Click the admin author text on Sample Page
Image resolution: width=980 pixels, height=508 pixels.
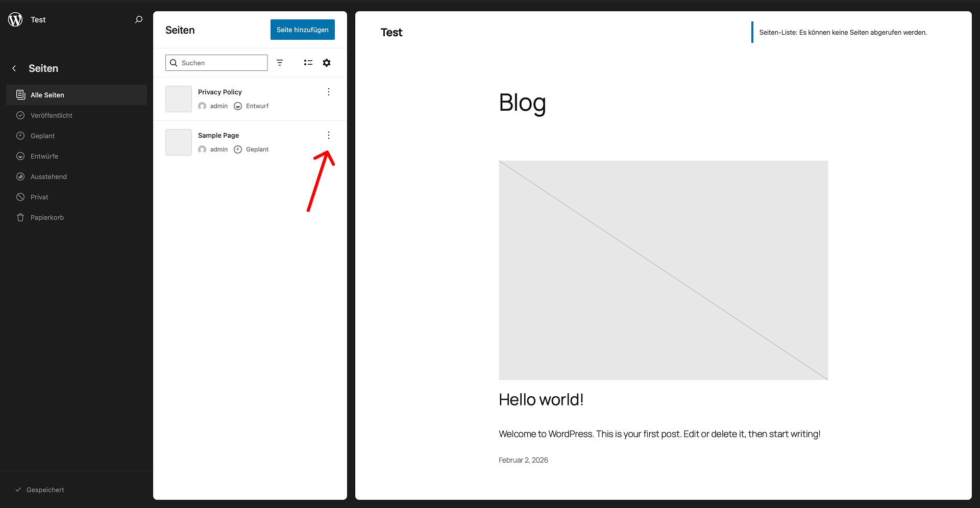[219, 149]
